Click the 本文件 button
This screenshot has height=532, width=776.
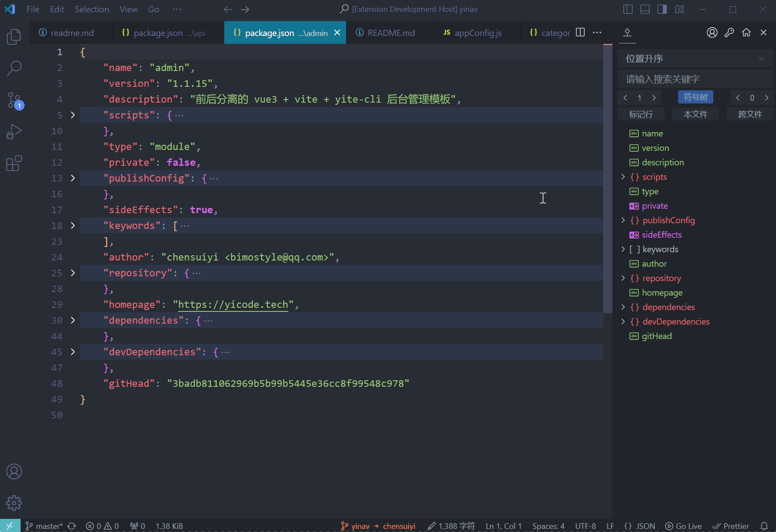(695, 114)
